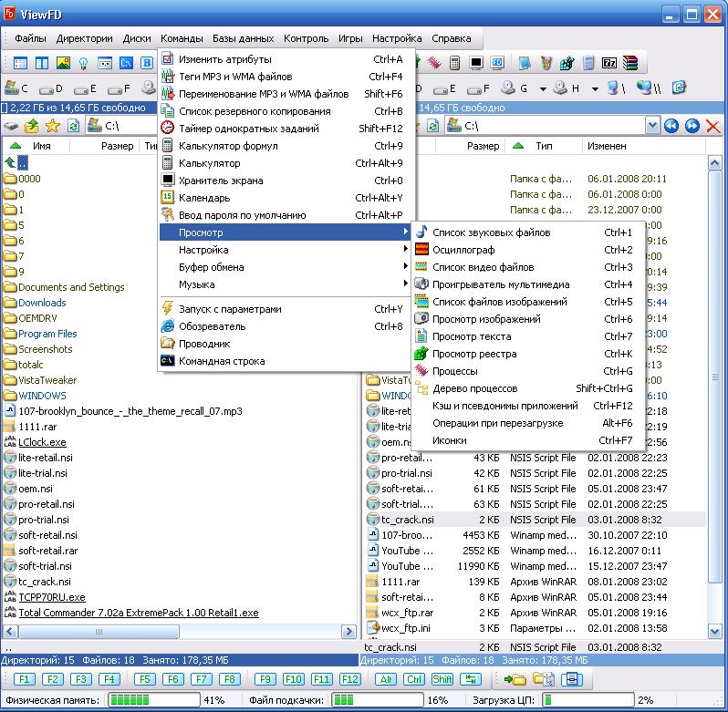
Task: Click the lightbulb toolbar icon
Action: [x=84, y=63]
